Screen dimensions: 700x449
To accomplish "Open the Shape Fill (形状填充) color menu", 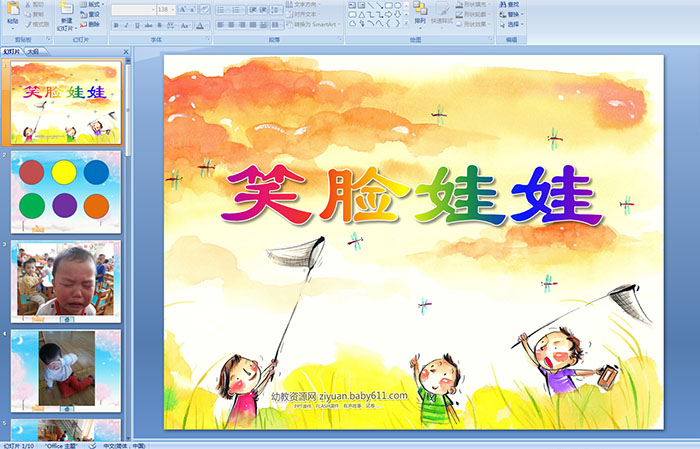I will (x=473, y=4).
